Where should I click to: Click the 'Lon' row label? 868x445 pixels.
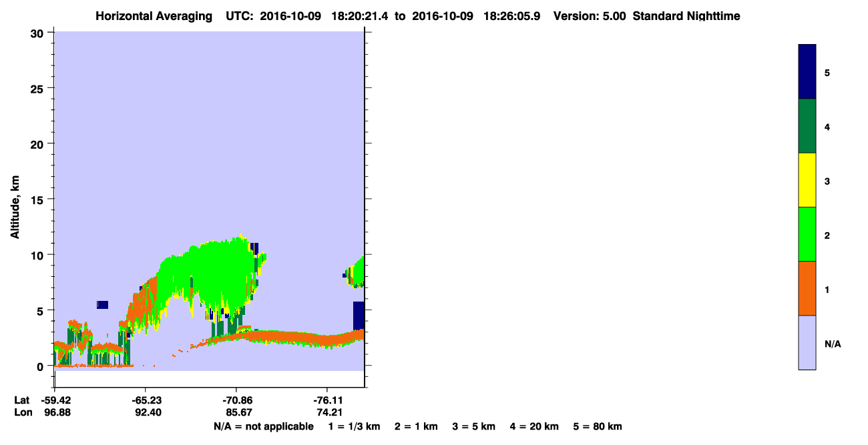click(x=23, y=412)
